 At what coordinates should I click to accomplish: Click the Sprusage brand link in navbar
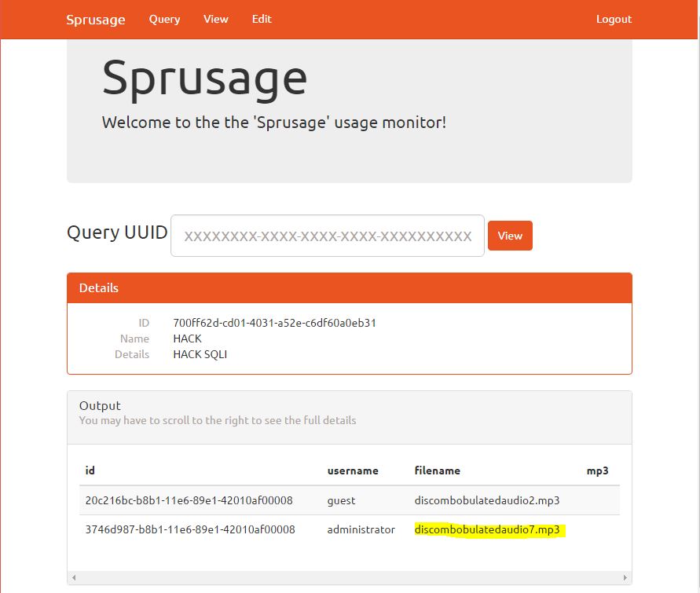tap(95, 20)
